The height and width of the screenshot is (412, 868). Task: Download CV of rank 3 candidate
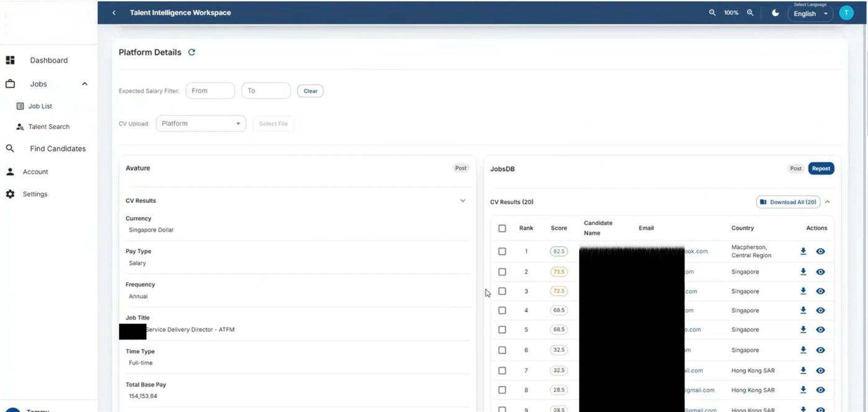(803, 291)
